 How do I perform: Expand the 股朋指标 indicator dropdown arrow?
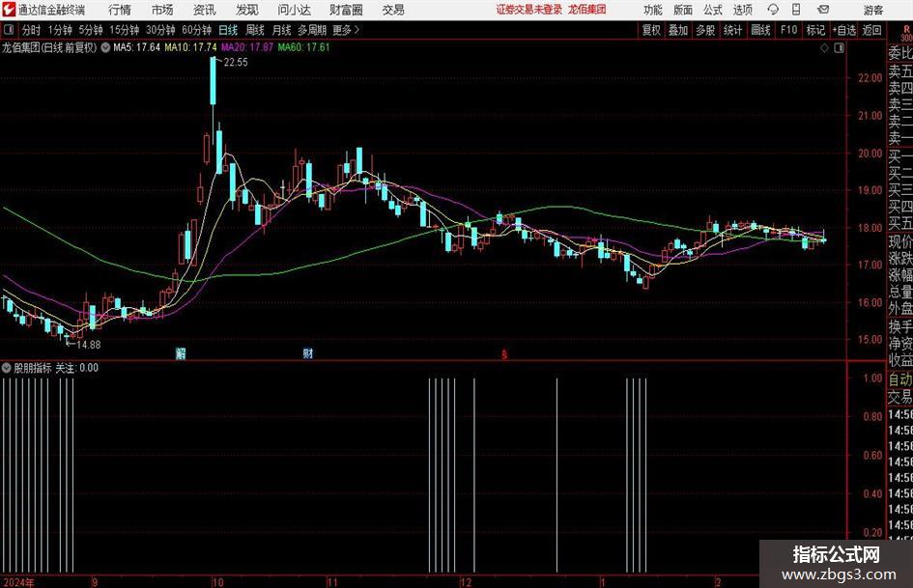[x=7, y=368]
